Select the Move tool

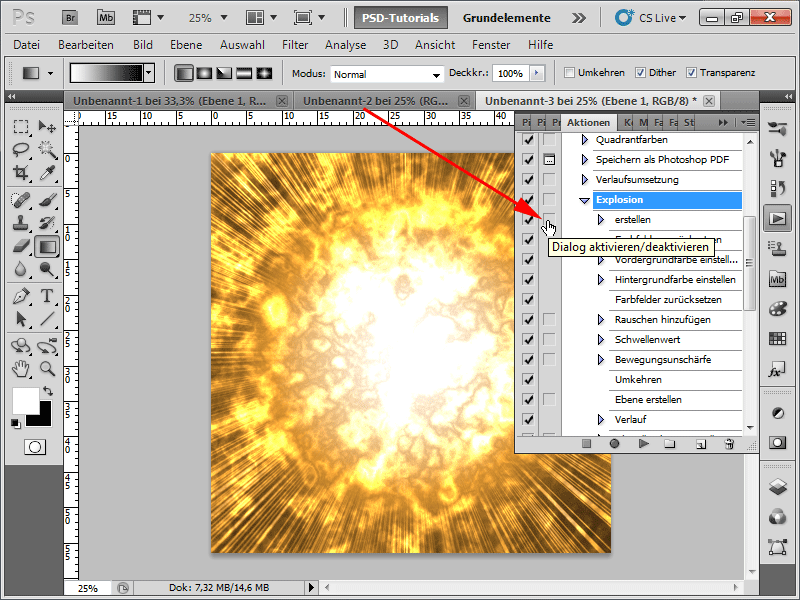(47, 126)
